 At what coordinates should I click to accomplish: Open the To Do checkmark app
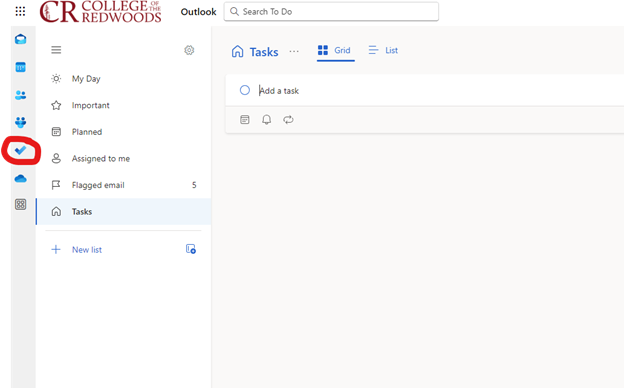coord(20,150)
